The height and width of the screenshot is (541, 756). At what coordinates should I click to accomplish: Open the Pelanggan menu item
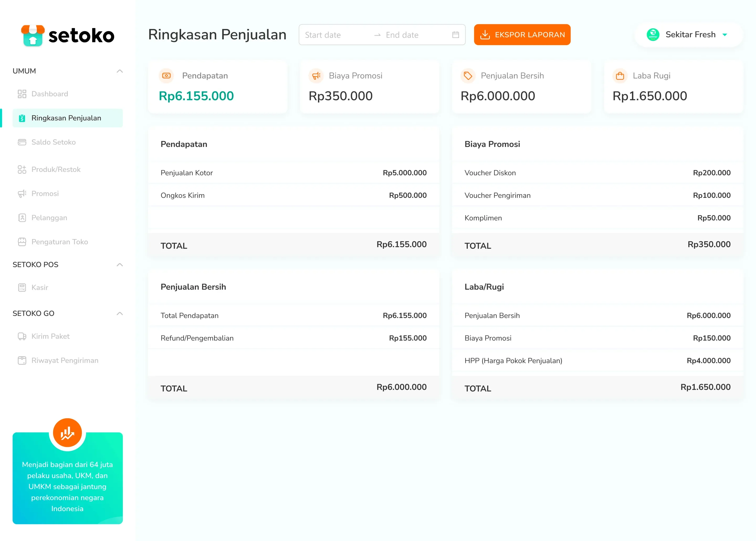click(x=68, y=218)
